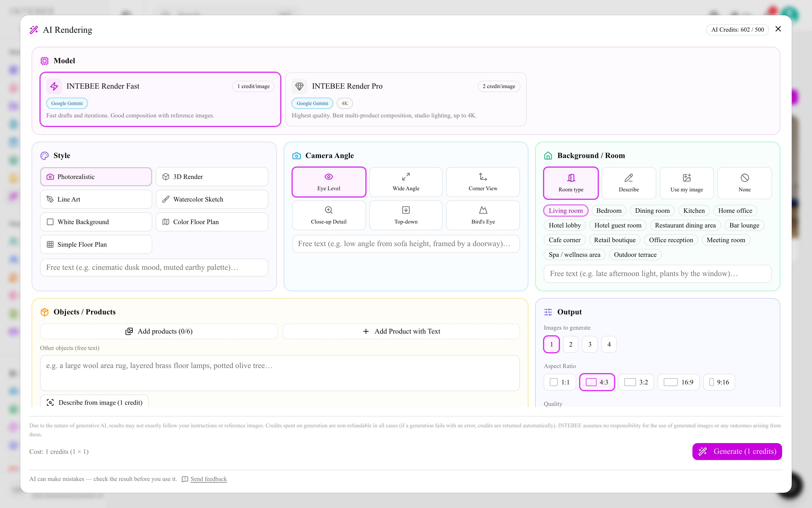Set images to generate to 4
812x508 pixels.
pyautogui.click(x=609, y=344)
